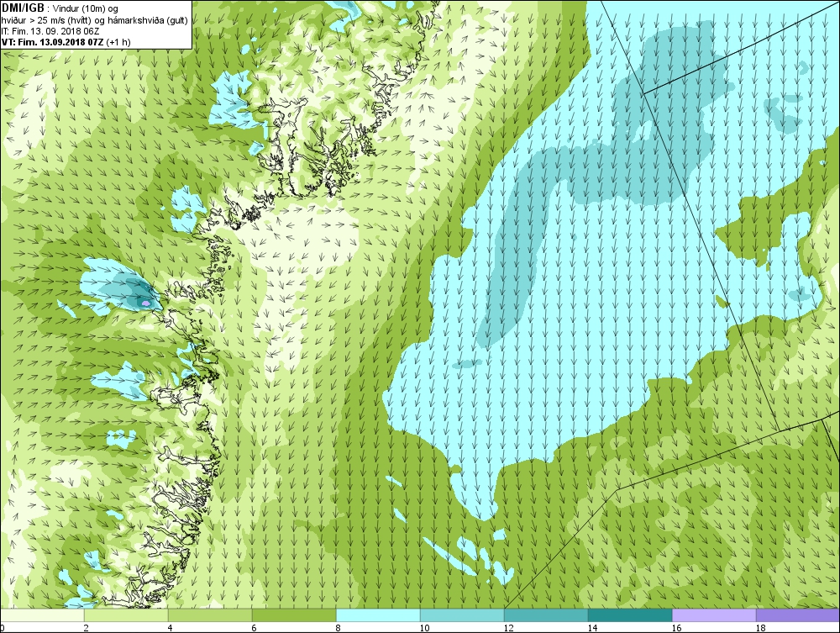
Task: Click the 'IT: Fim. 13. 09. 2018 06Z' line
Action: [50, 31]
